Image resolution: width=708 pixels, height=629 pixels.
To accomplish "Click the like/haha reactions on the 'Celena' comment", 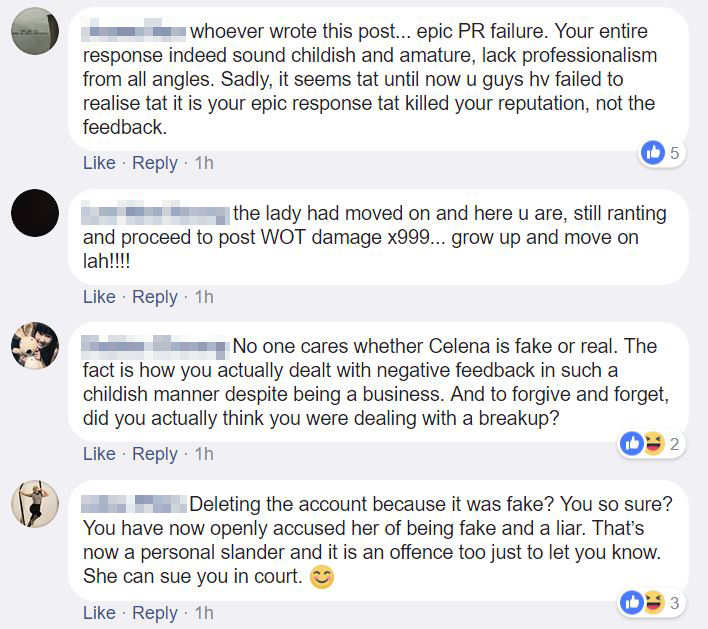I will click(x=643, y=444).
